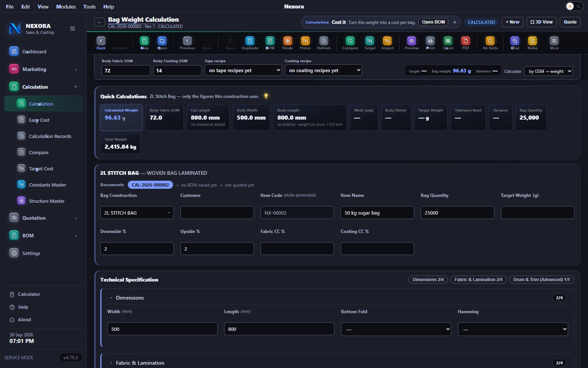Screen dimensions: 588x368
Task: Export via Excel toolbar icon
Action: [448, 41]
